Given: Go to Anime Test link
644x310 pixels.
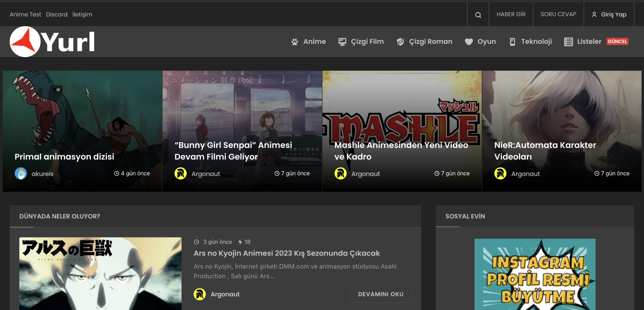Looking at the screenshot, I should (25, 14).
